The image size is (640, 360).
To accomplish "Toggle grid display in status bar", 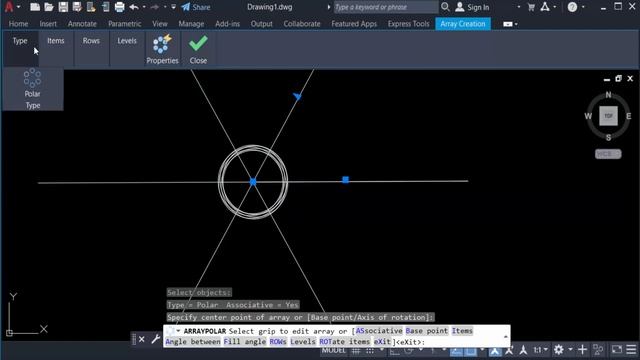I will point(356,351).
